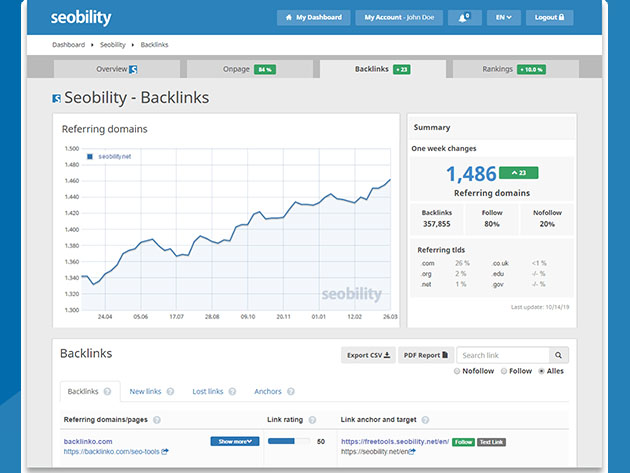Open the EN language dropdown
Screen dimensions: 630x473
click(x=500, y=17)
